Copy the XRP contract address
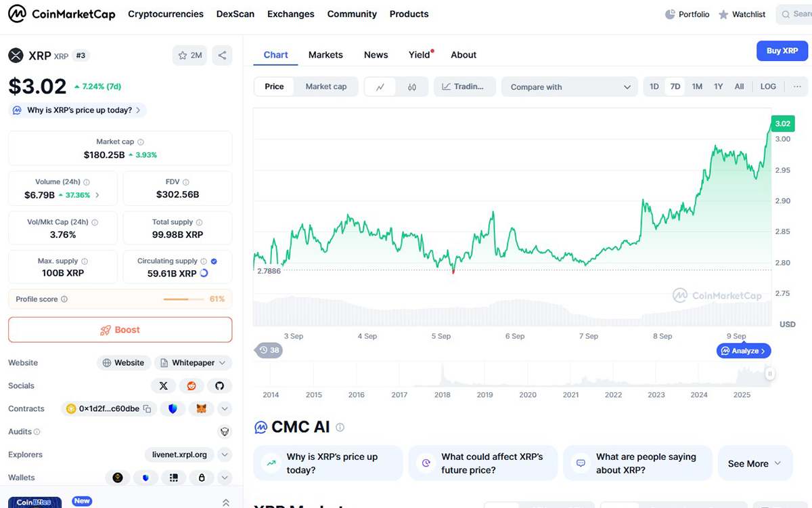 [147, 408]
